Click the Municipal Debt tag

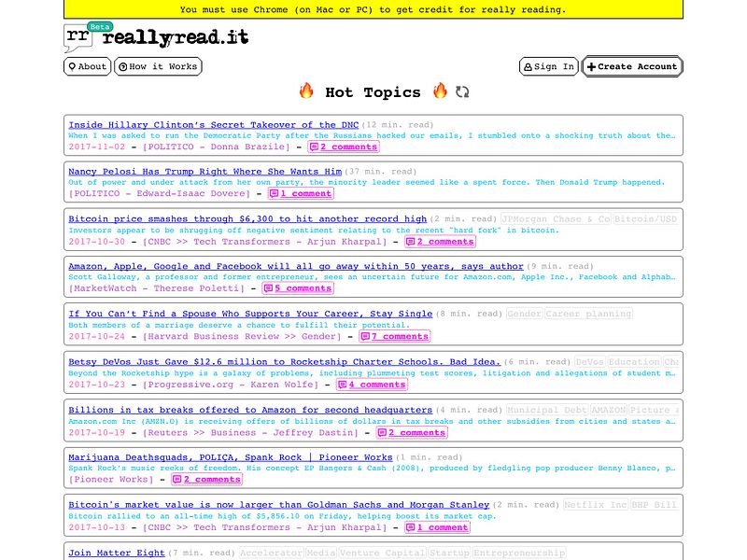point(547,410)
